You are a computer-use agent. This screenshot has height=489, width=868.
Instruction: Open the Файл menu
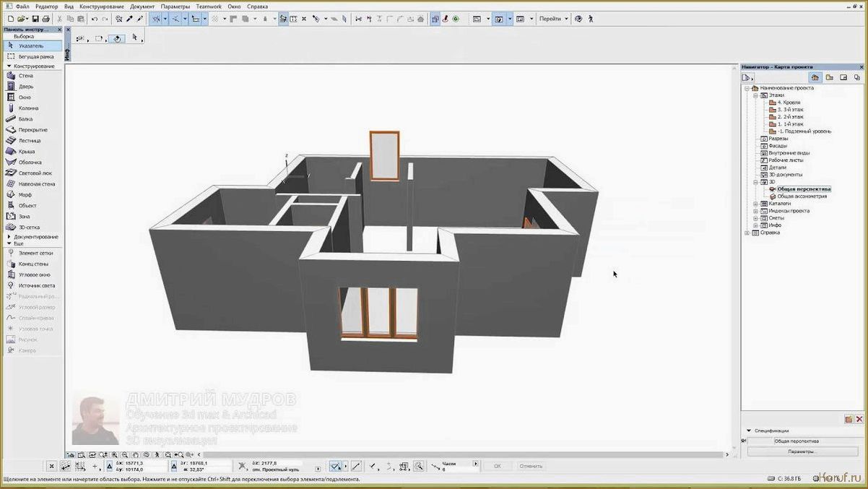pos(22,7)
